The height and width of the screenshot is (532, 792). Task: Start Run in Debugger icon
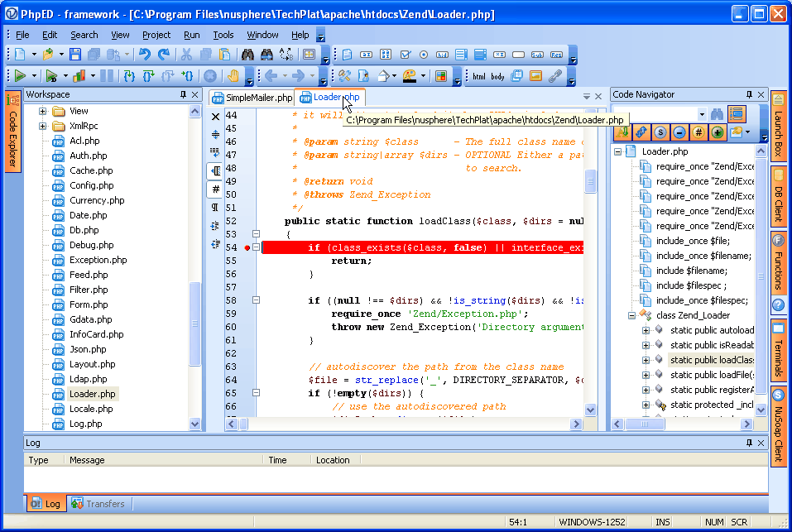tap(51, 76)
